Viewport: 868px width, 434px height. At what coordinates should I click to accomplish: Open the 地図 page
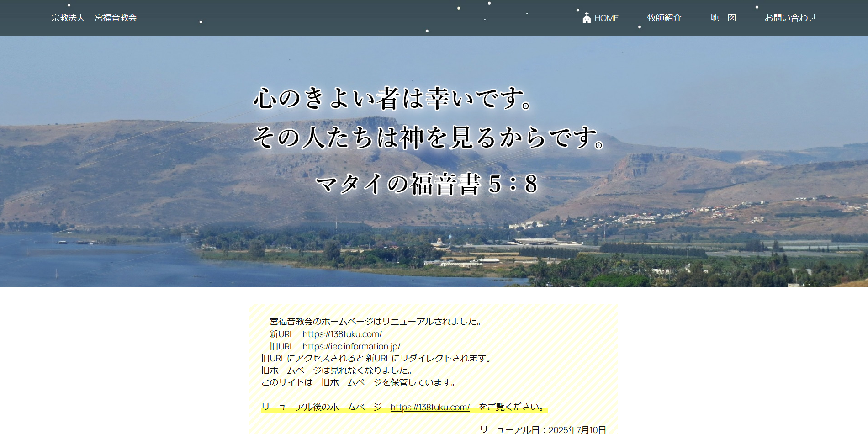click(x=723, y=18)
